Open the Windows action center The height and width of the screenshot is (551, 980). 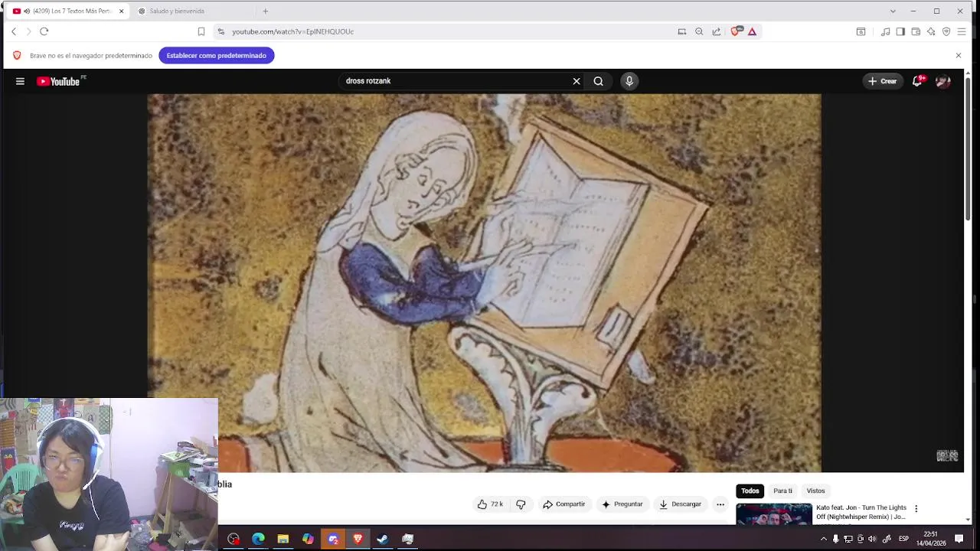tap(959, 539)
